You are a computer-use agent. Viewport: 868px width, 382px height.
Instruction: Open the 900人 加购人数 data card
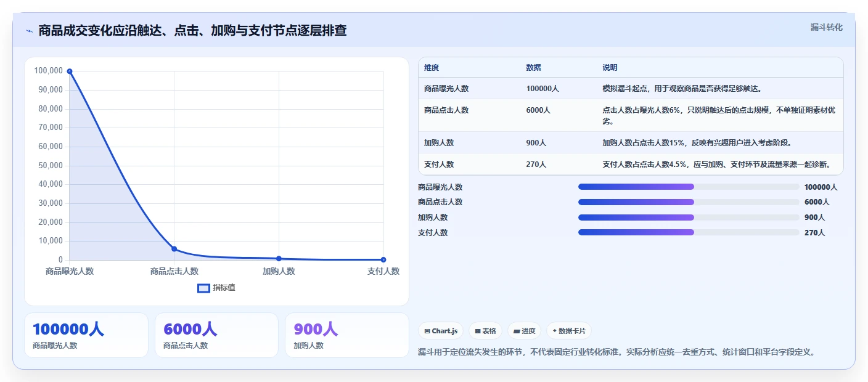point(346,335)
